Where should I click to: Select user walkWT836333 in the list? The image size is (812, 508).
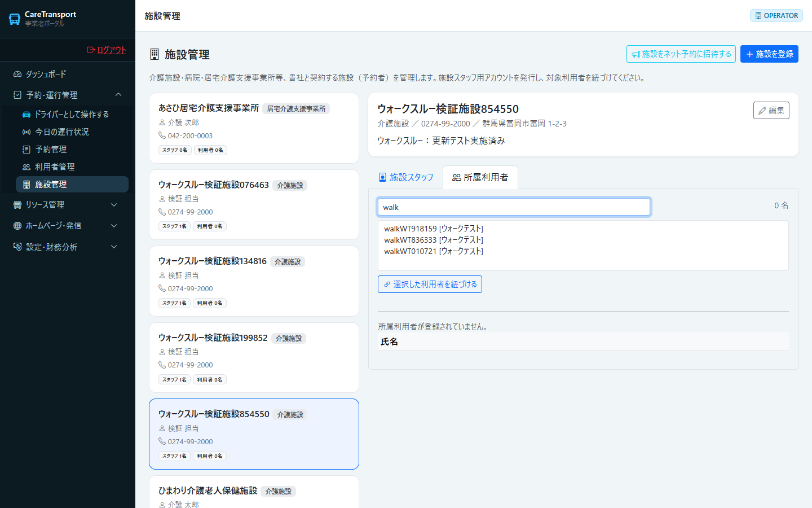(434, 240)
